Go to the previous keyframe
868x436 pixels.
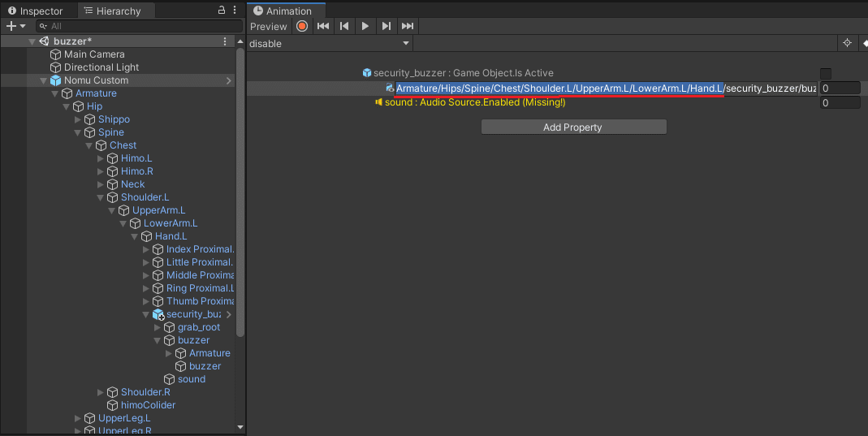click(344, 26)
